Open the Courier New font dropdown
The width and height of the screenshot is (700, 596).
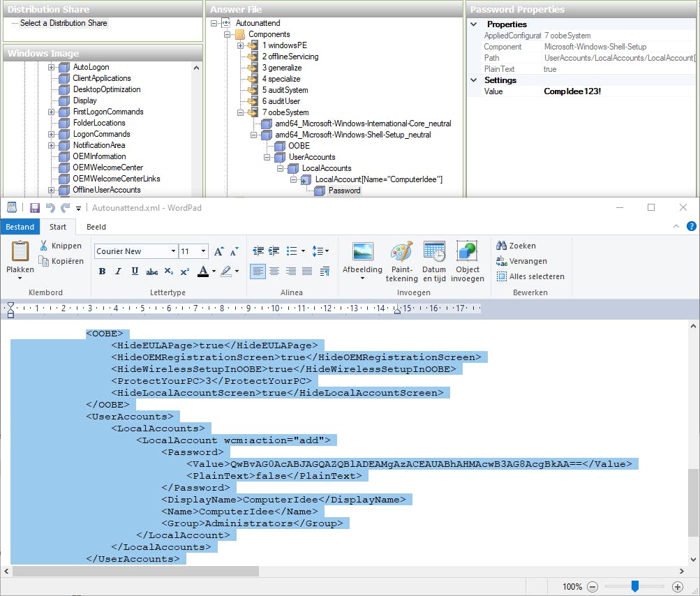173,251
